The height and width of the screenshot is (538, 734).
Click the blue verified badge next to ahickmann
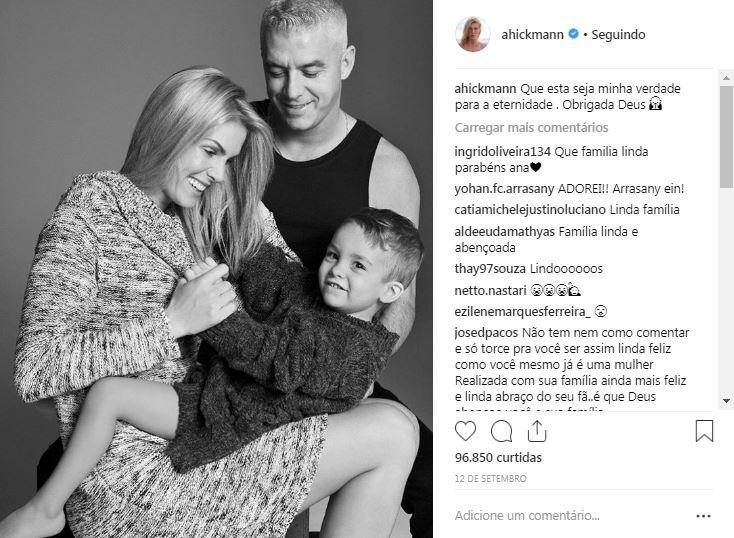tap(573, 34)
